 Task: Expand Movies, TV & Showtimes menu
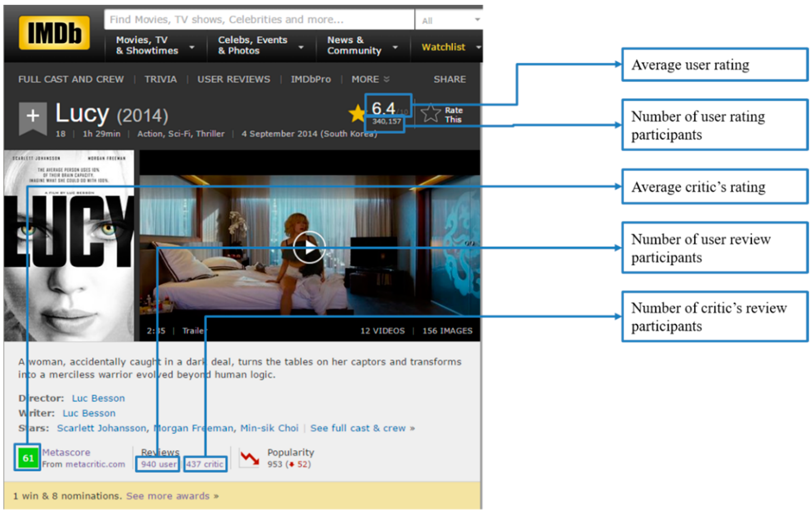pyautogui.click(x=155, y=46)
